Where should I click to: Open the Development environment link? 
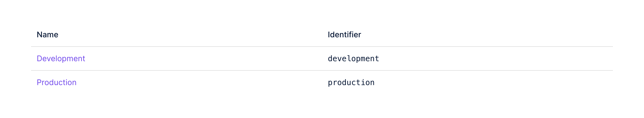[61, 59]
